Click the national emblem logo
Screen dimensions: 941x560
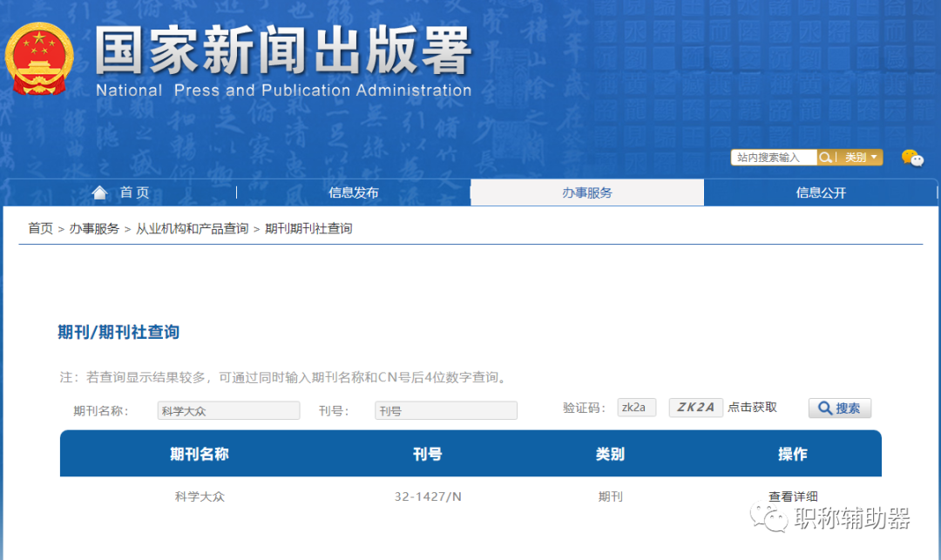pos(40,57)
